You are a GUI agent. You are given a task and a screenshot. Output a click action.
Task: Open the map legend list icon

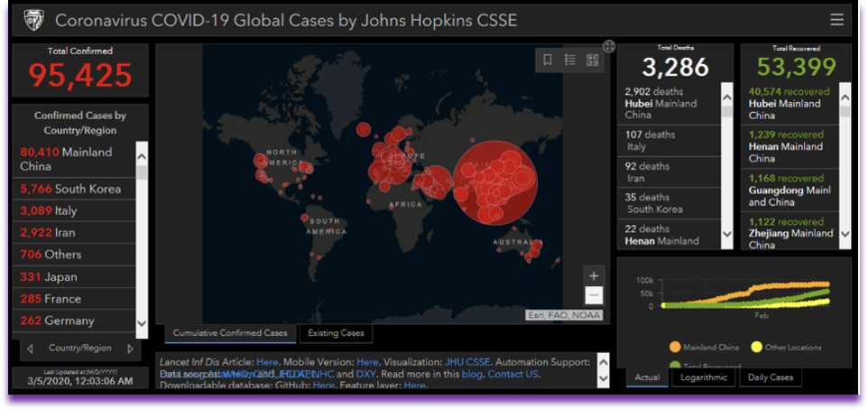point(570,61)
